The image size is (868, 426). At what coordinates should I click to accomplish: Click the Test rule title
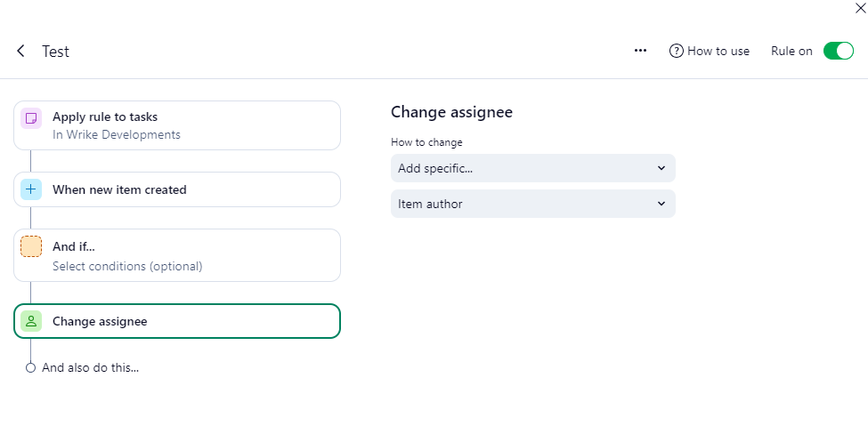pos(55,52)
